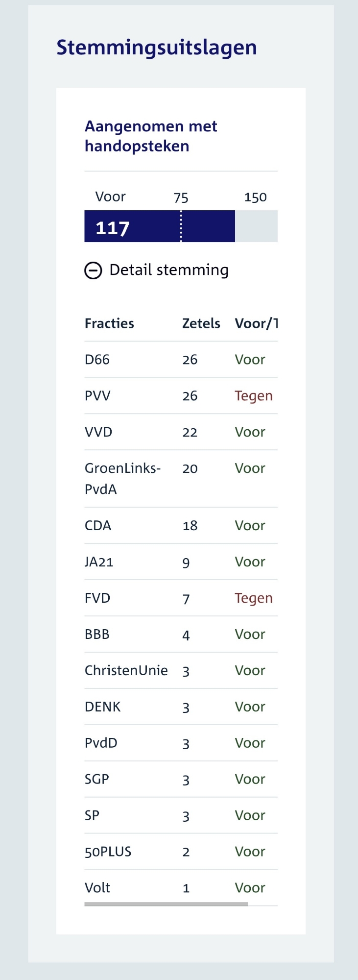Click the dark blue Voor progress bar
Image resolution: width=358 pixels, height=980 pixels.
(159, 226)
